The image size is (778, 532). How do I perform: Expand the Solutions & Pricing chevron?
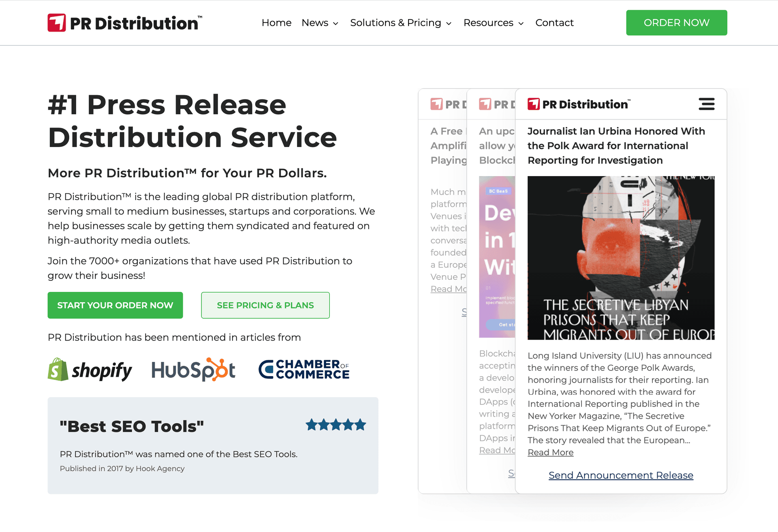(x=449, y=23)
